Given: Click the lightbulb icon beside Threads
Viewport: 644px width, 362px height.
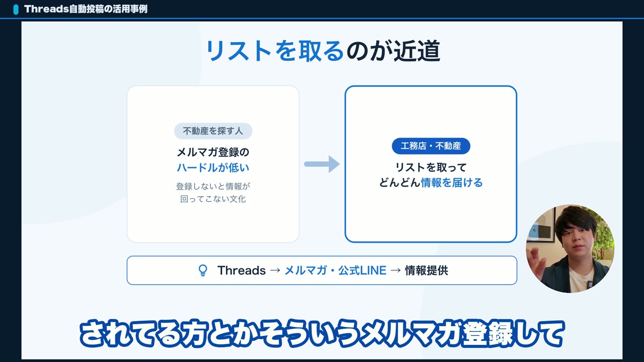Looking at the screenshot, I should (x=203, y=270).
